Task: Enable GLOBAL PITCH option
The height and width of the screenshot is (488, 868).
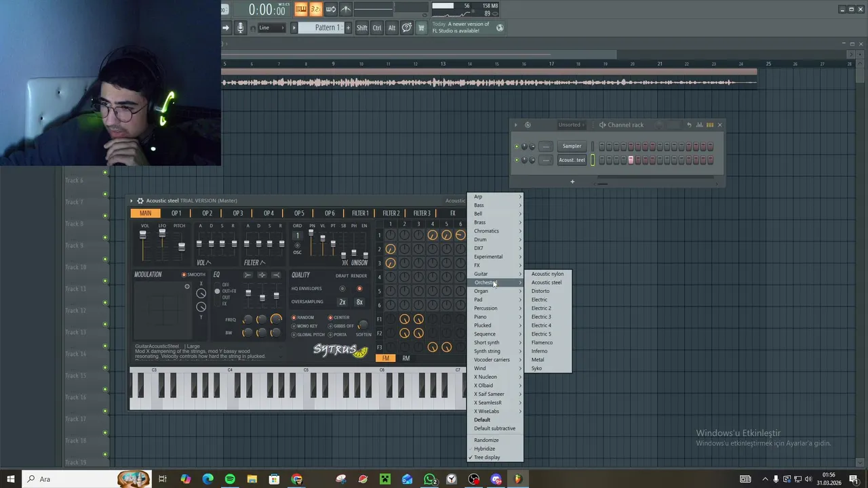Action: click(x=308, y=335)
